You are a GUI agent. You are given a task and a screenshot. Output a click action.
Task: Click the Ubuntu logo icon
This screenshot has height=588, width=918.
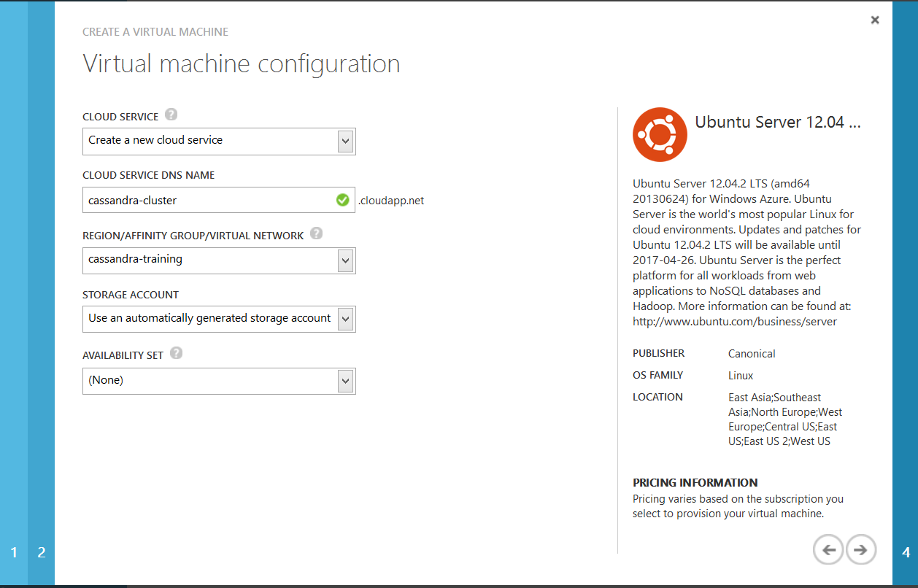pyautogui.click(x=660, y=134)
